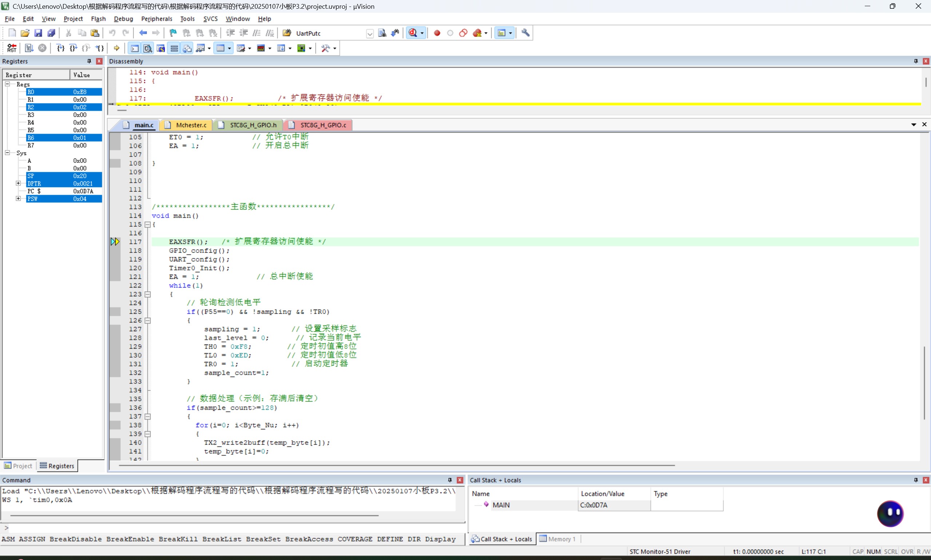Click Enable/Disable breakpoint icon
The width and height of the screenshot is (931, 560).
point(450,33)
